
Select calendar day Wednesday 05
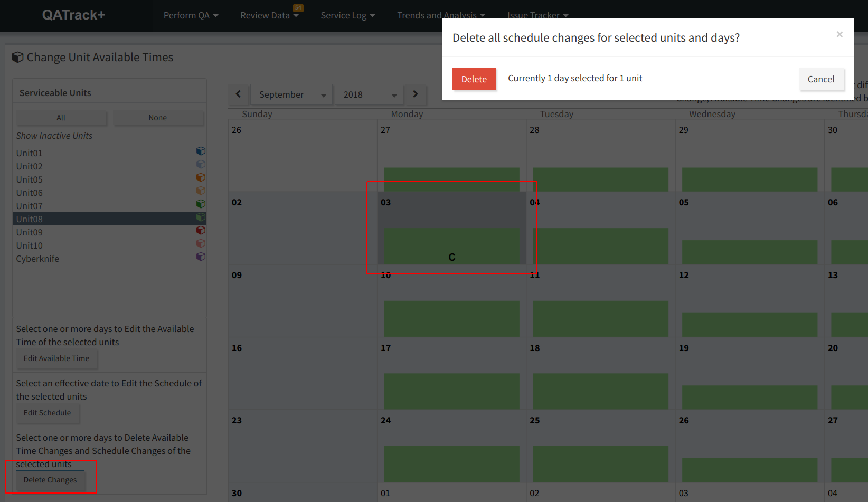tap(749, 228)
